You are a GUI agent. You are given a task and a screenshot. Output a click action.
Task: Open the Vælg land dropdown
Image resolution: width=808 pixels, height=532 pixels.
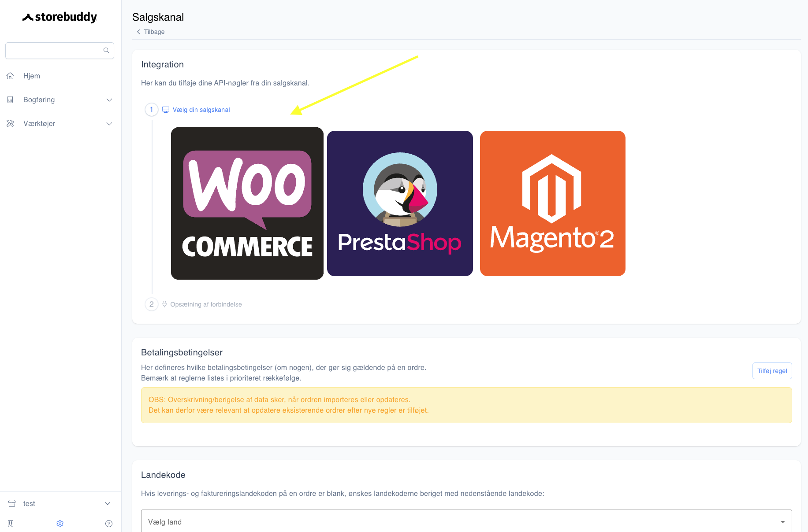tap(466, 522)
